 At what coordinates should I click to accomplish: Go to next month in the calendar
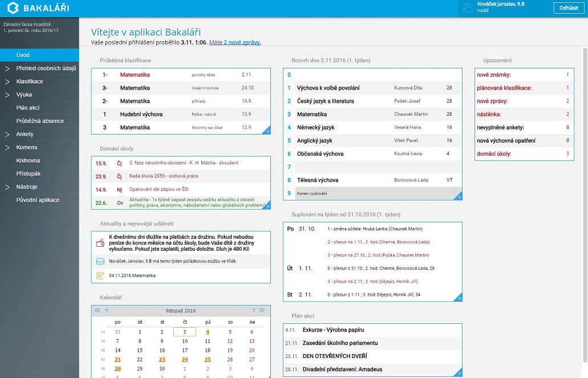pos(254,311)
